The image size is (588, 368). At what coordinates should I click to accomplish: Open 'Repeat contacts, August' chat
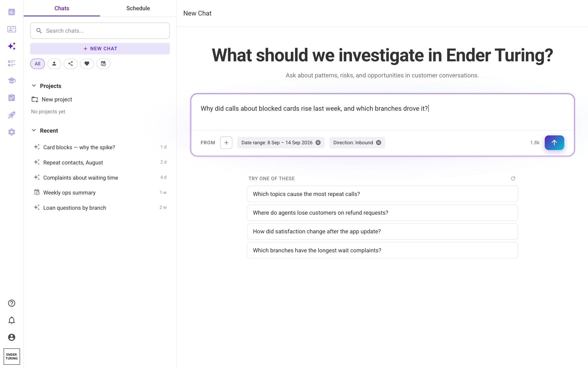100,162
